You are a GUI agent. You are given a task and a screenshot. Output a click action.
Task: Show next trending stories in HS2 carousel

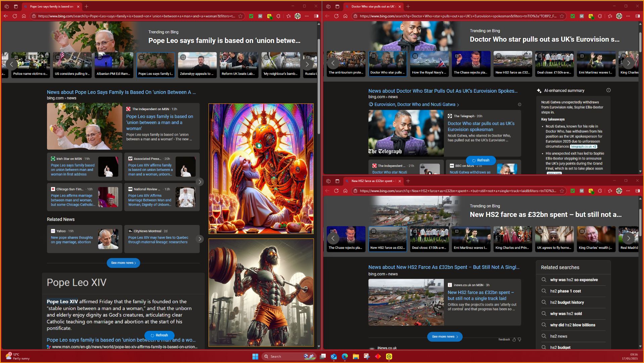(x=628, y=238)
